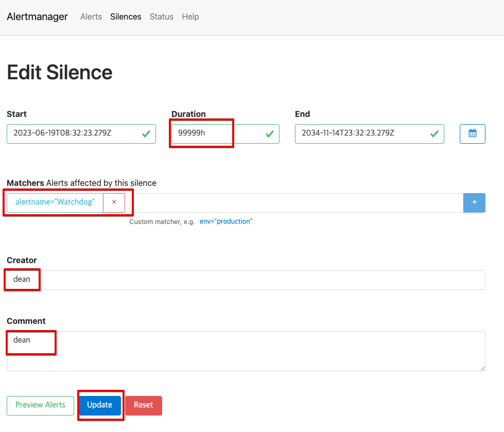Focus the Comment text area
The image size is (504, 432).
[246, 351]
